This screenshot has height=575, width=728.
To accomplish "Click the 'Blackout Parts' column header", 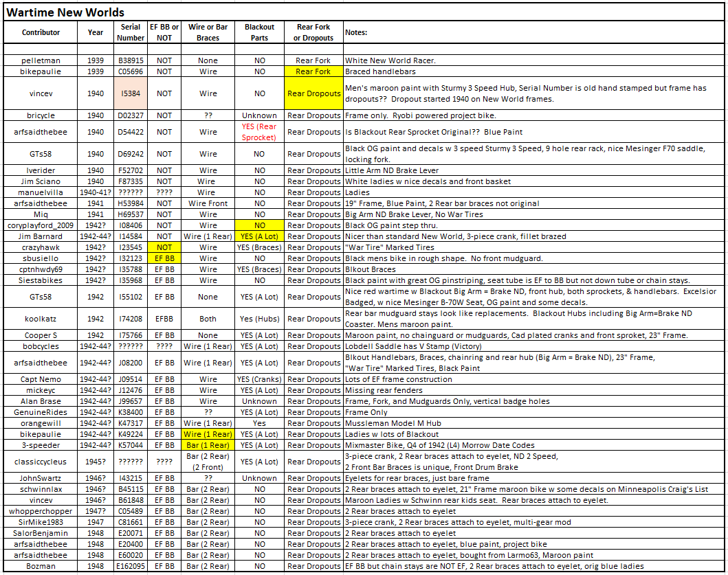I will coord(260,32).
